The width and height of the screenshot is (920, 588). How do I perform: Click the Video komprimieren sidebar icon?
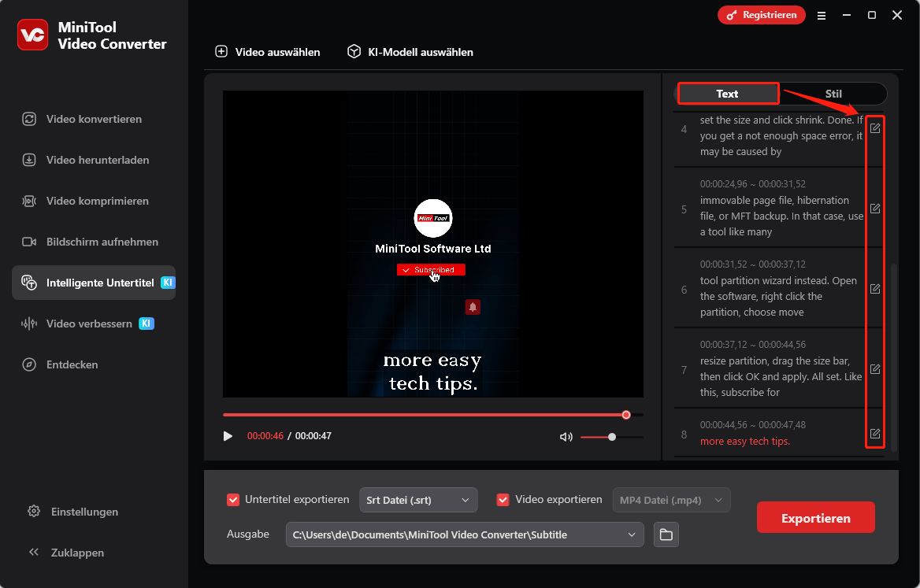(x=28, y=201)
